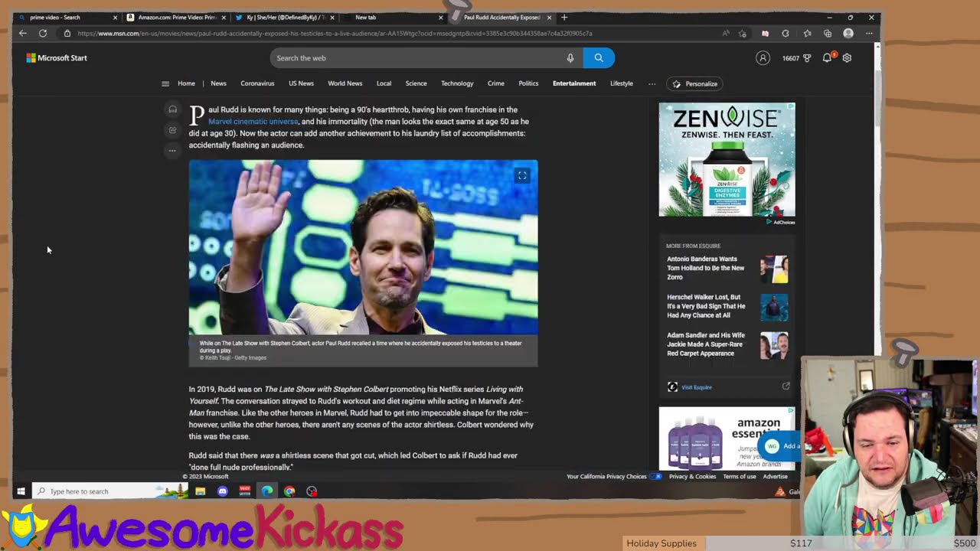Open the Zenwise digestive enzymes ad
This screenshot has height=551, width=980.
click(x=727, y=160)
